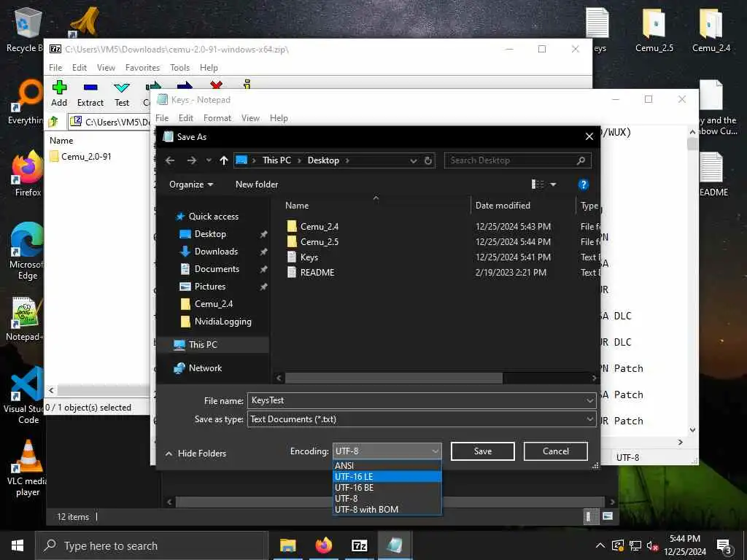Open Notepad Help menu

pos(279,118)
